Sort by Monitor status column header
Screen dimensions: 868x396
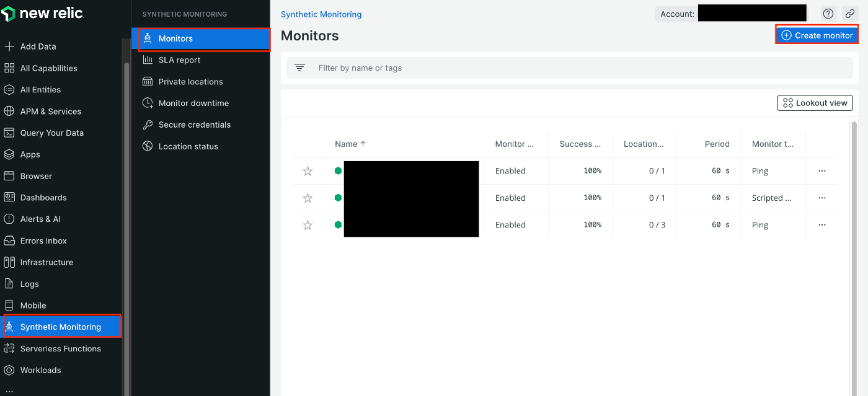515,144
